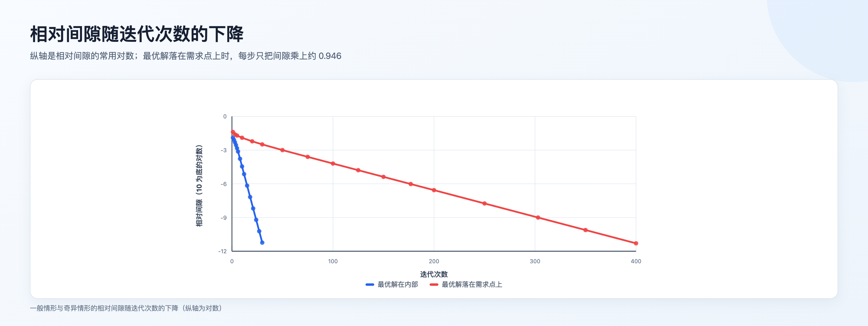This screenshot has height=326, width=868.
Task: Select the red data point at iteration 400
Action: coord(636,243)
